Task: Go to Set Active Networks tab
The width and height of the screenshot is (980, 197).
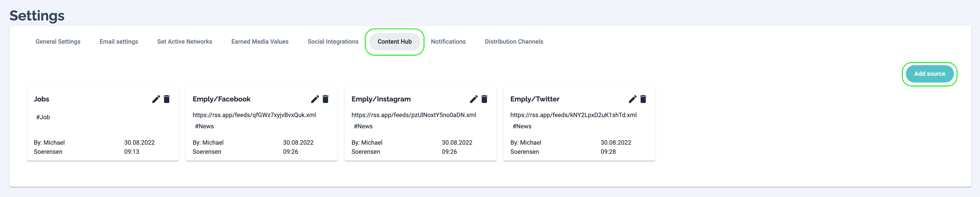Action: pyautogui.click(x=184, y=41)
